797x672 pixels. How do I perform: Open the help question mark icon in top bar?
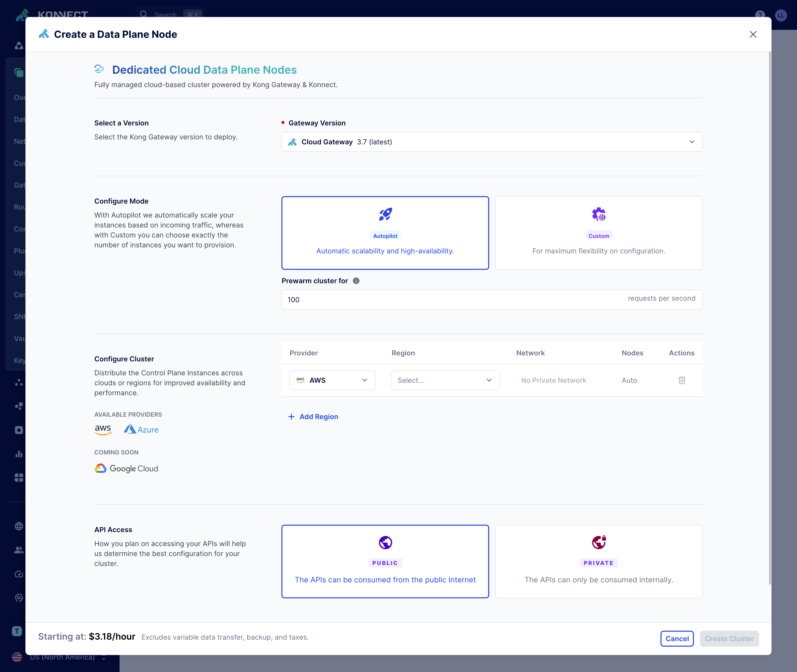click(x=760, y=15)
